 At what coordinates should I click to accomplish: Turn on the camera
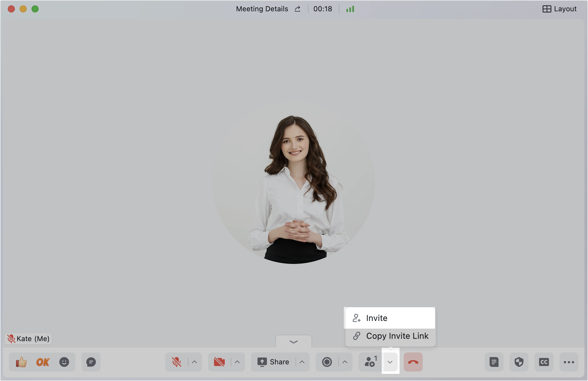(x=219, y=362)
